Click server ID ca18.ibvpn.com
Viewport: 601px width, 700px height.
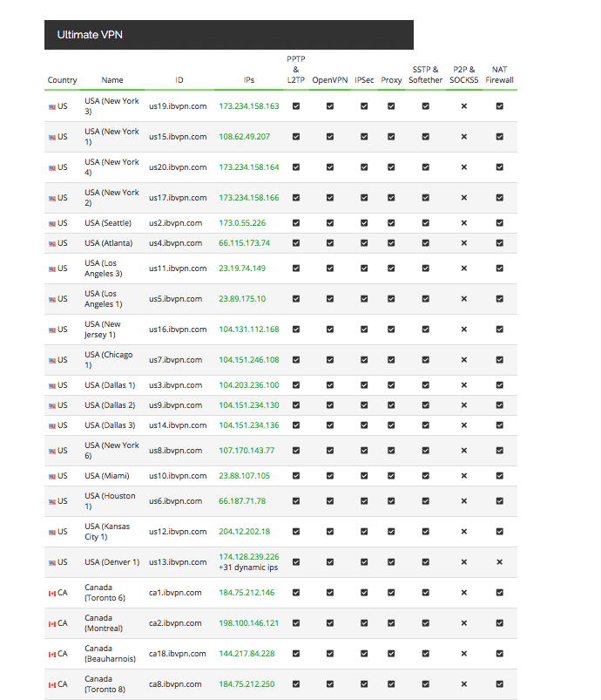pyautogui.click(x=178, y=654)
